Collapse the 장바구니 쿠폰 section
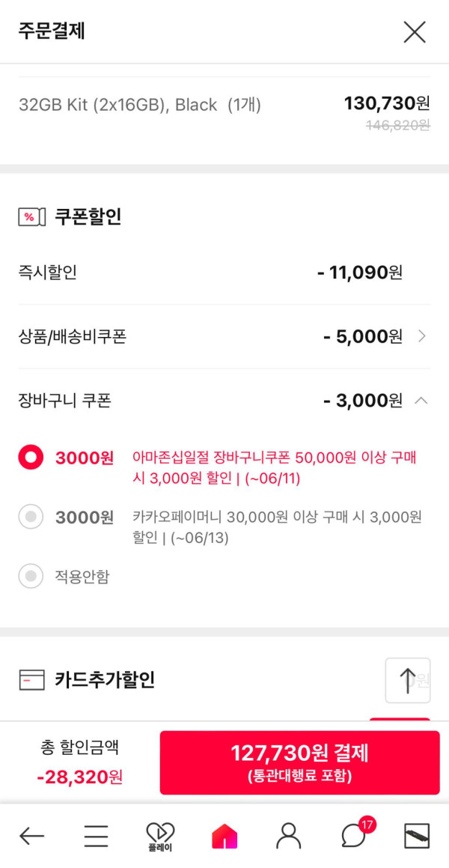The height and width of the screenshot is (868, 449). pos(421,401)
